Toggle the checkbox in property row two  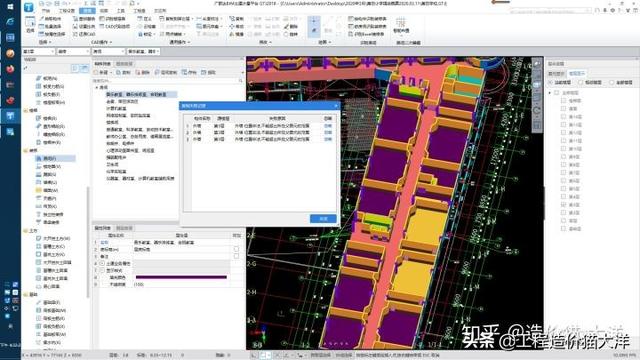click(236, 249)
